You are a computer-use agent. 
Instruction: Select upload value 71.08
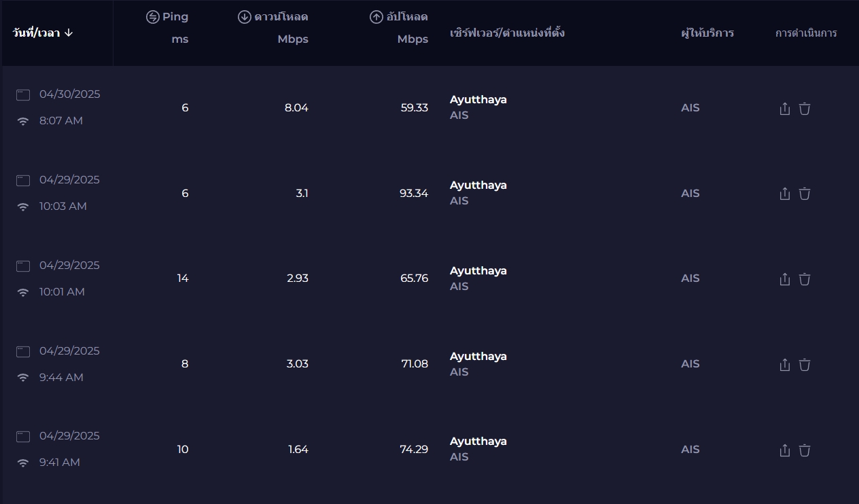click(x=415, y=364)
